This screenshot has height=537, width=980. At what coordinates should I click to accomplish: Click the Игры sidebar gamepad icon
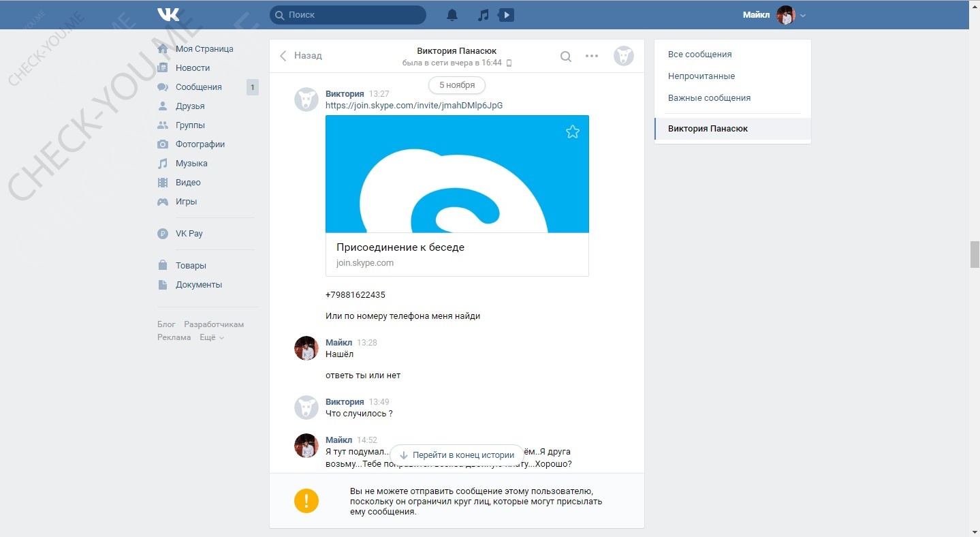[x=163, y=202]
